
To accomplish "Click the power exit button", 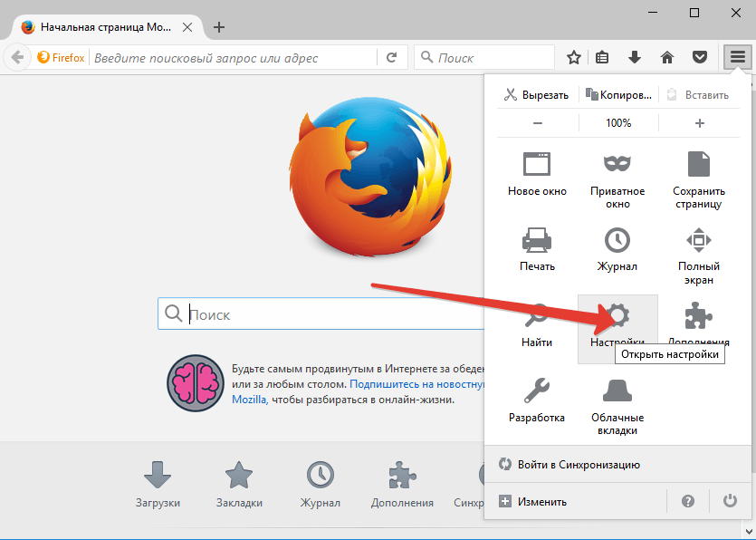I will click(730, 501).
